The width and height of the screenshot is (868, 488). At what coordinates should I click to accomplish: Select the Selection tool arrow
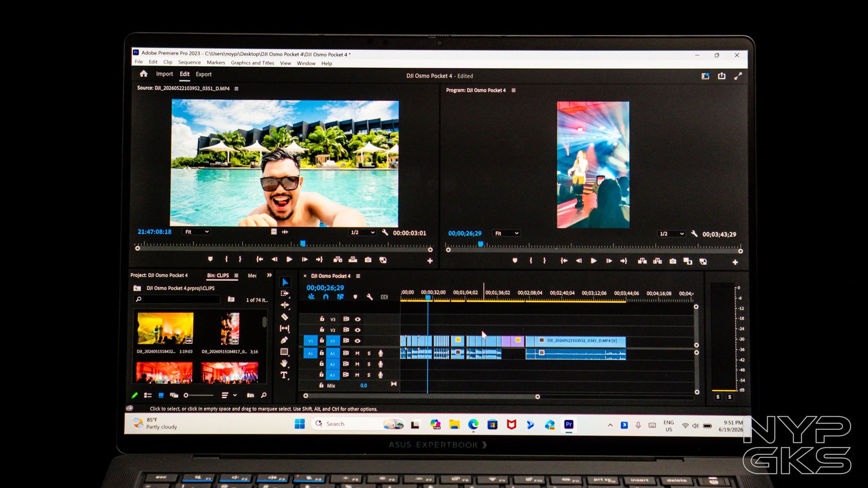285,282
